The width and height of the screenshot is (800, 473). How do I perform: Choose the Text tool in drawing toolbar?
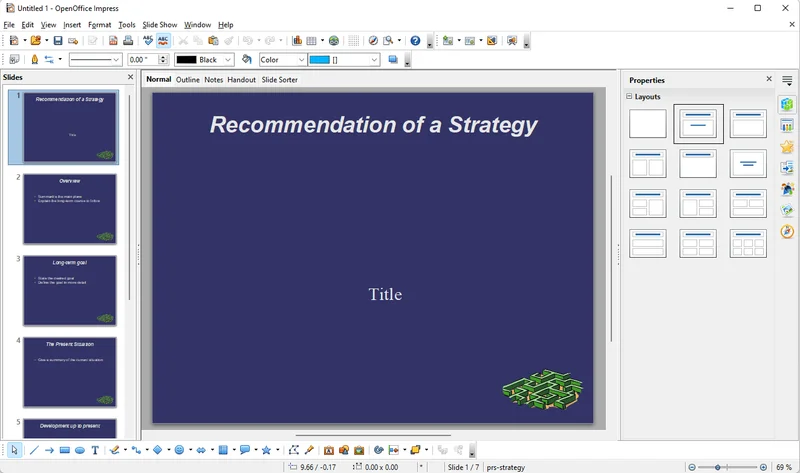pyautogui.click(x=95, y=450)
